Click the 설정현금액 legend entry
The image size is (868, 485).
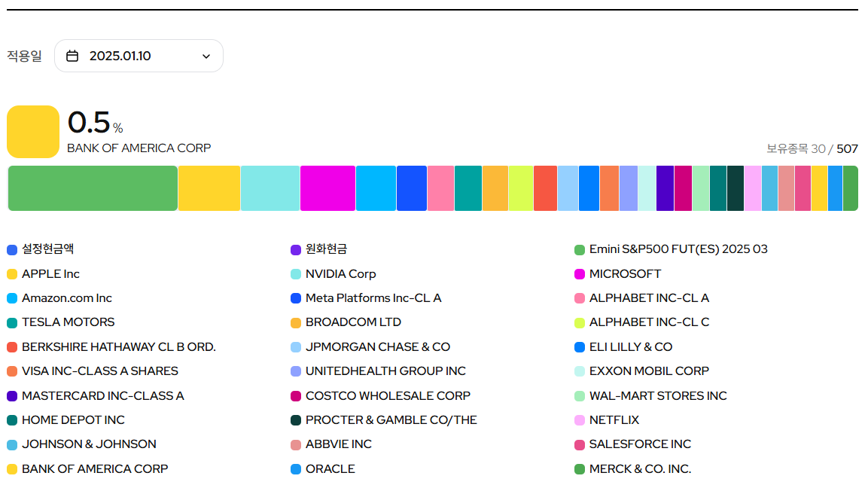41,249
